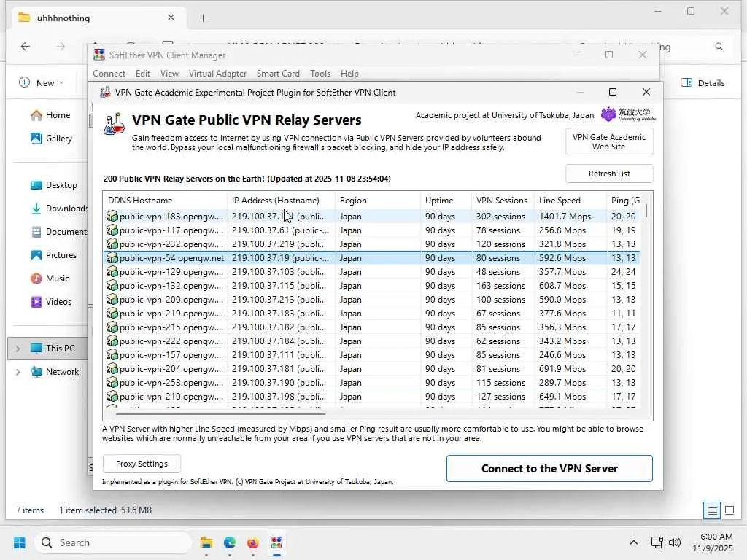Sort by the Region column header

pyautogui.click(x=378, y=201)
